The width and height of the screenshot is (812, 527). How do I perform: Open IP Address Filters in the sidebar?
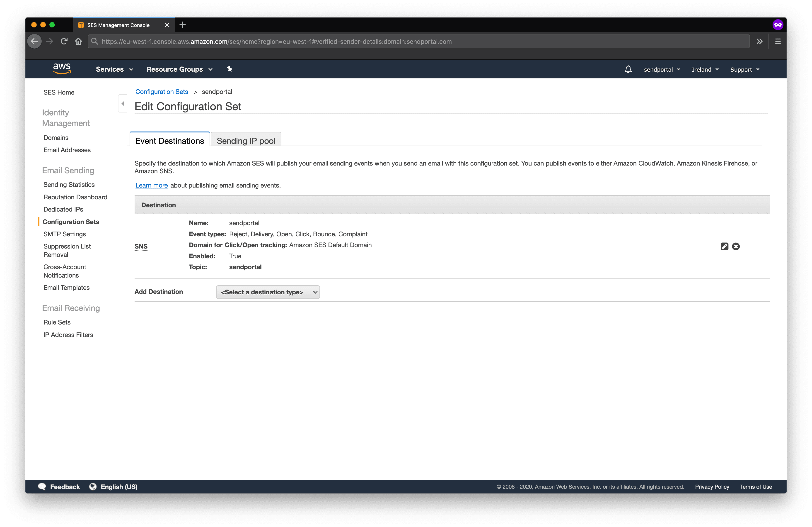point(68,335)
